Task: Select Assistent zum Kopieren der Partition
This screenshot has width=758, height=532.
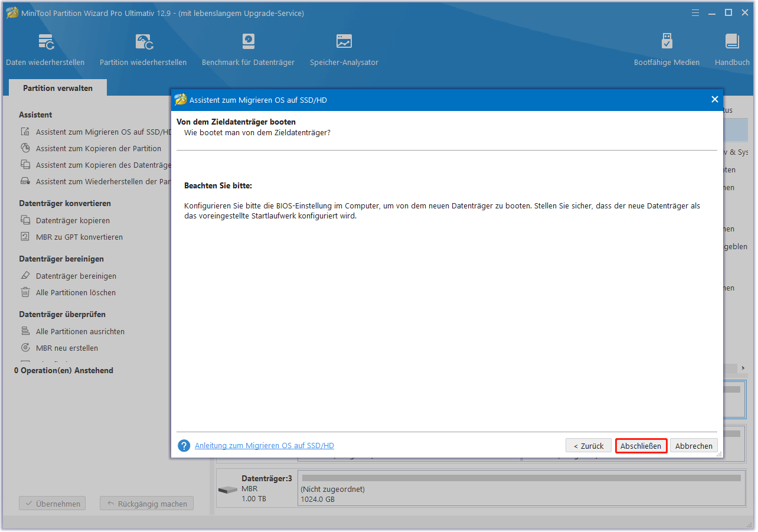Action: point(99,148)
